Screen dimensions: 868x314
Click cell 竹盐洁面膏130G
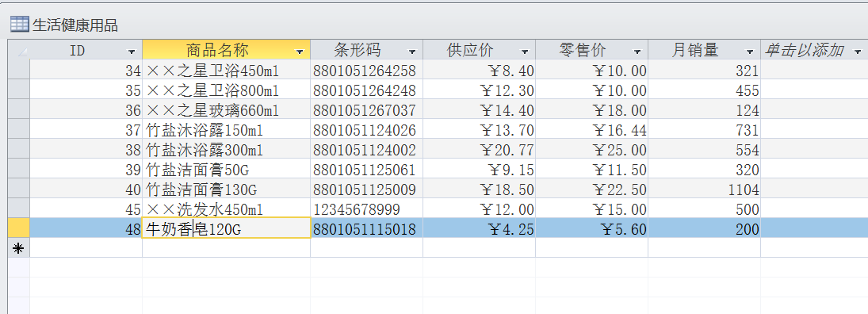point(226,189)
